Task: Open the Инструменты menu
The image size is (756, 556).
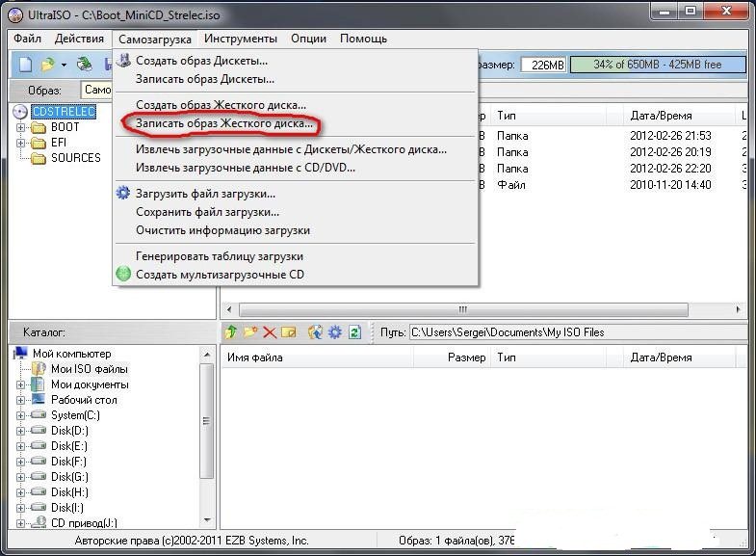Action: pyautogui.click(x=241, y=39)
